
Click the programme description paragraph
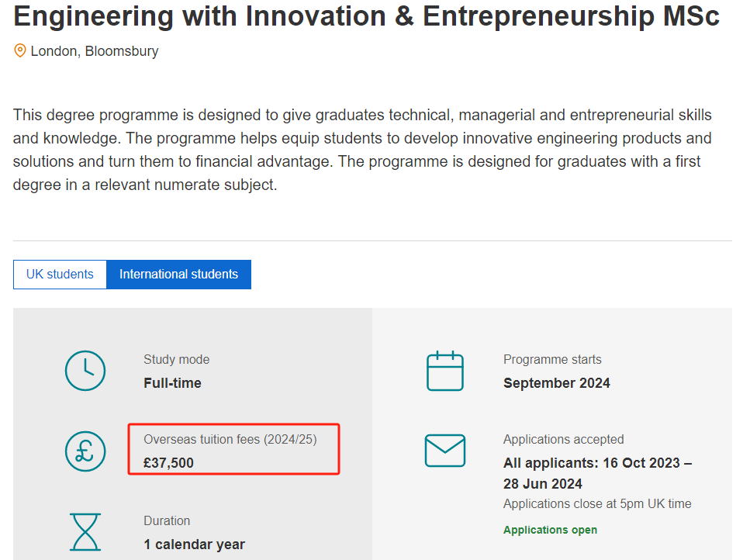362,150
